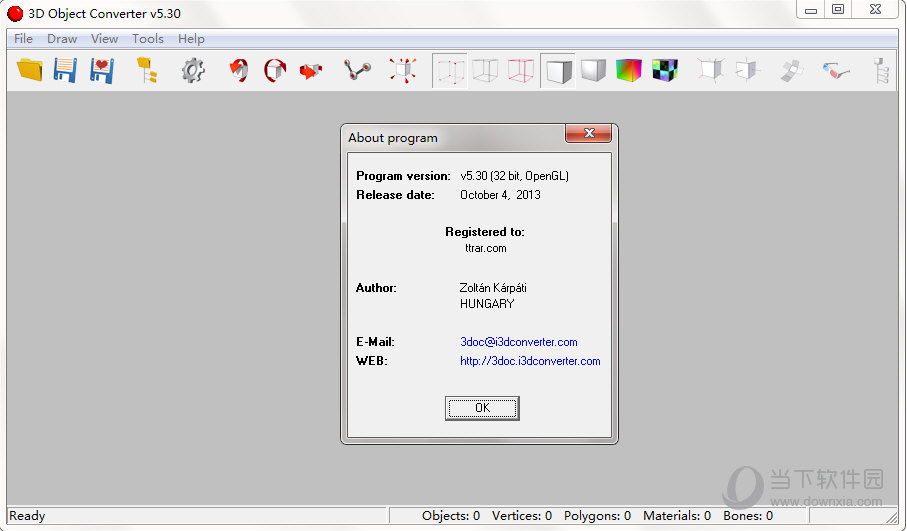Minimize the 3D Object Converter window

click(x=811, y=10)
